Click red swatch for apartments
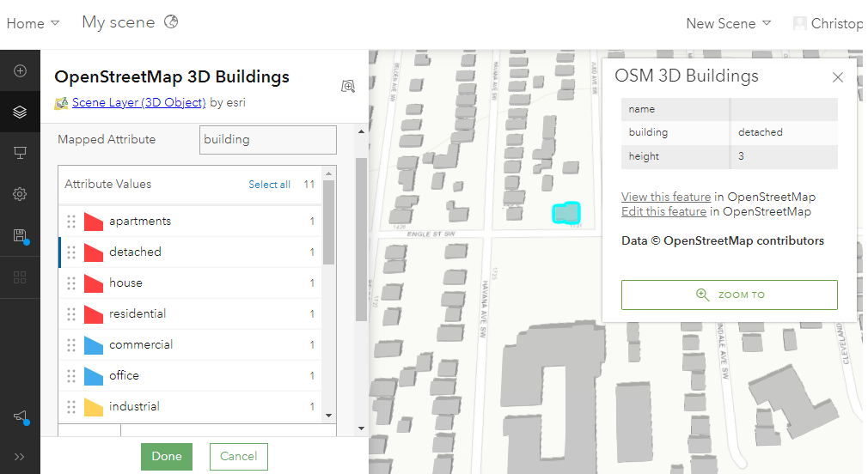 point(94,222)
